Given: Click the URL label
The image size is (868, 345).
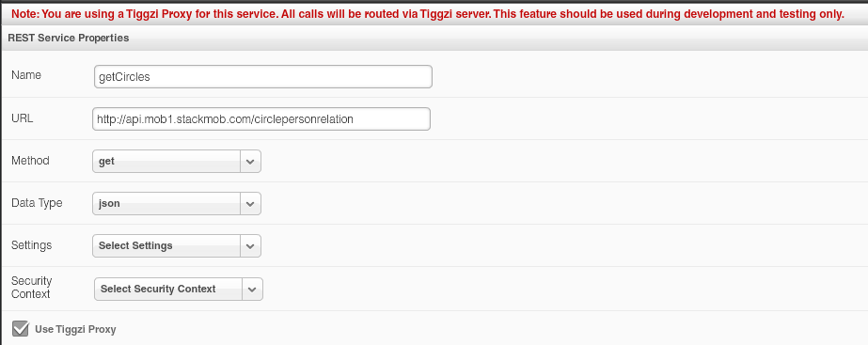Looking at the screenshot, I should tap(23, 118).
